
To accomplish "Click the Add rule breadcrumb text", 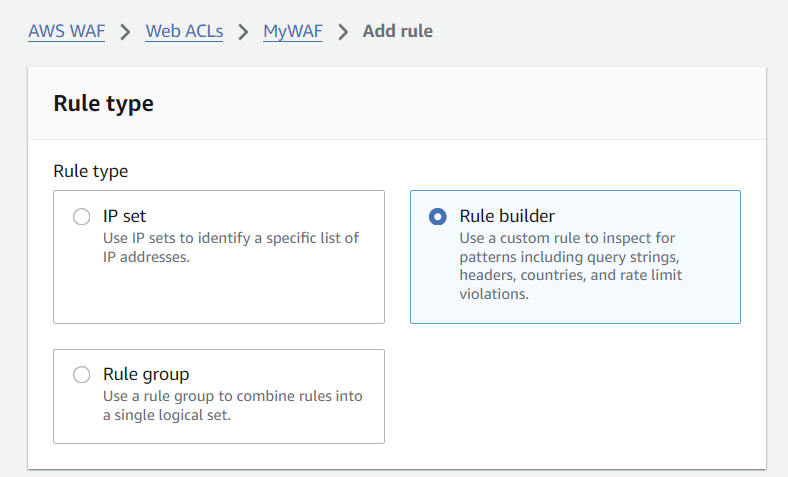I will (x=397, y=31).
